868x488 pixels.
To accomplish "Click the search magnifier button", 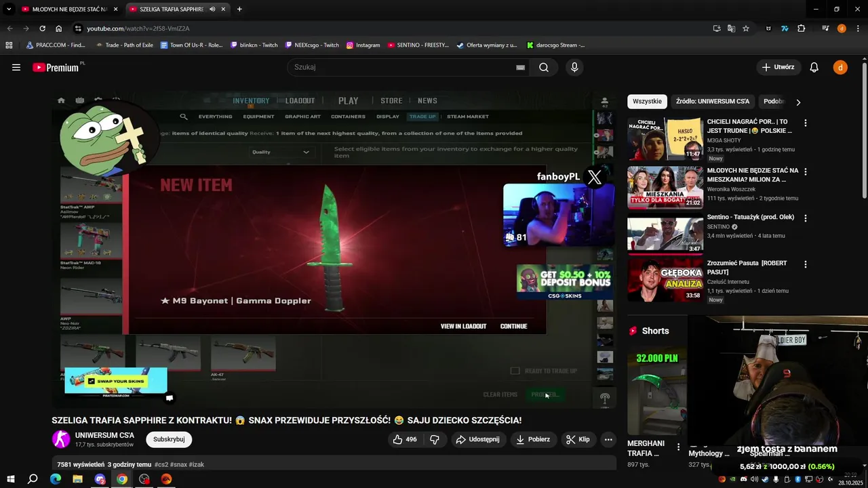I will click(x=544, y=67).
